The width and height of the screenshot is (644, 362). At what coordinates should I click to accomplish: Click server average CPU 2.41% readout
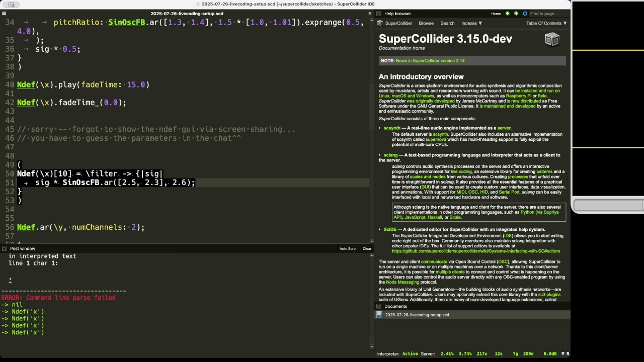point(447,354)
